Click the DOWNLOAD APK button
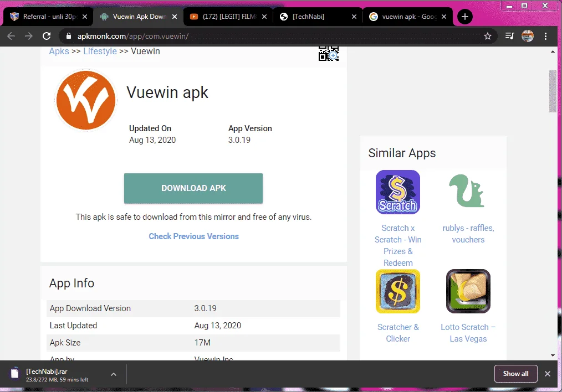Viewport: 562px width, 392px height. (193, 188)
